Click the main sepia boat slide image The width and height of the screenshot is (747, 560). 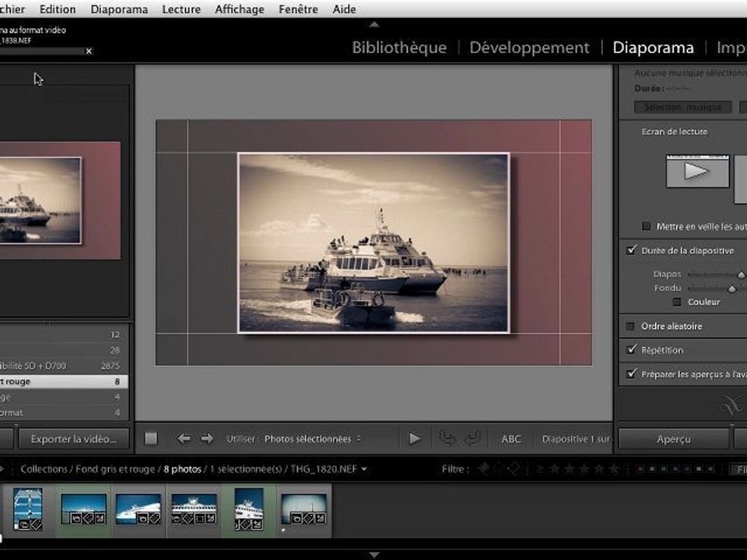[374, 243]
